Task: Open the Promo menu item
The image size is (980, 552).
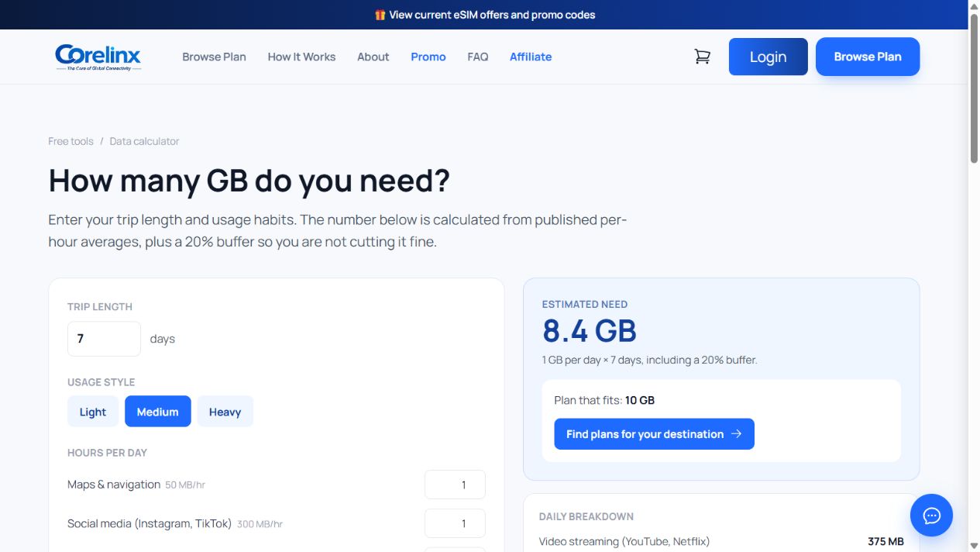Action: coord(428,57)
